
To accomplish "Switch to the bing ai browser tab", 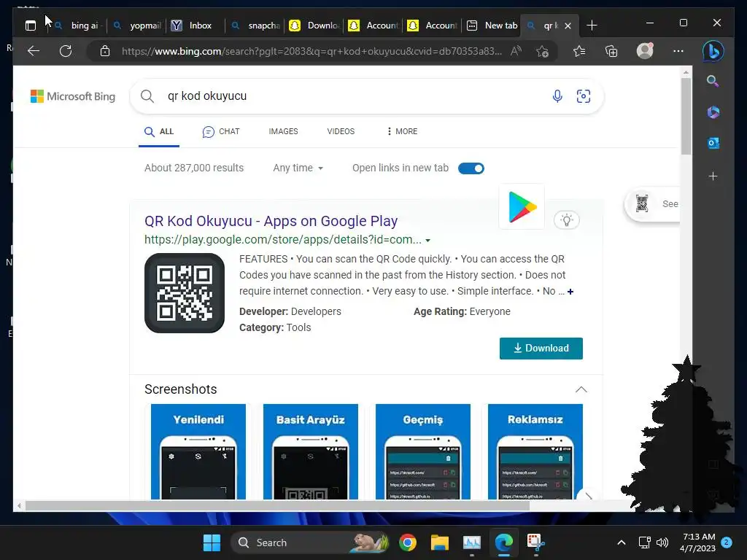I will 79,26.
